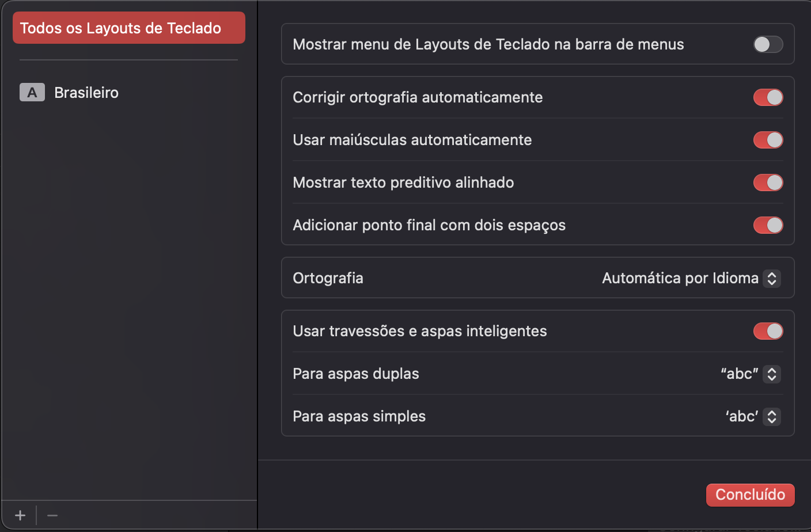
Task: Click the Ortografia stepper arrows icon
Action: [x=772, y=278]
